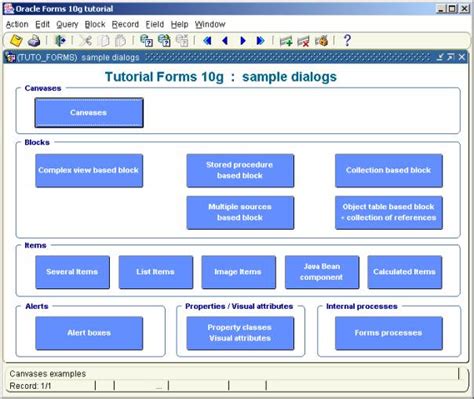Minimize the sample dialogs inner window
This screenshot has width=474, height=399.
(440, 57)
